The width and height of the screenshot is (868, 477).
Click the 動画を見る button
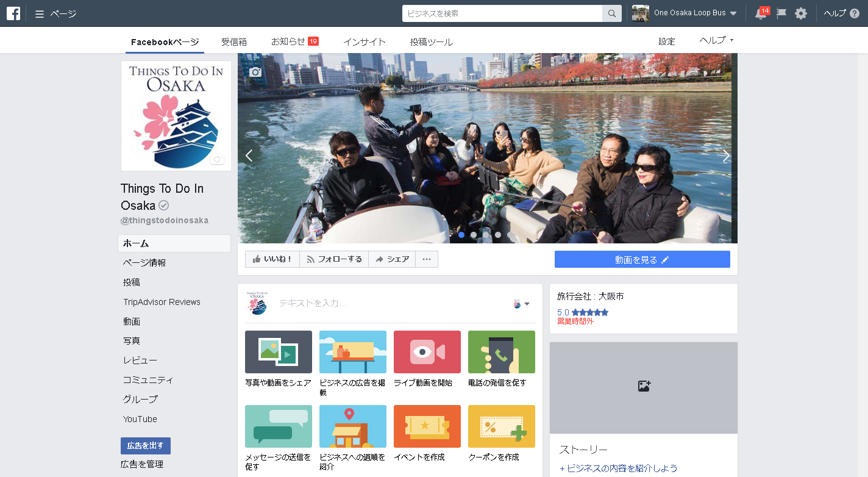642,259
